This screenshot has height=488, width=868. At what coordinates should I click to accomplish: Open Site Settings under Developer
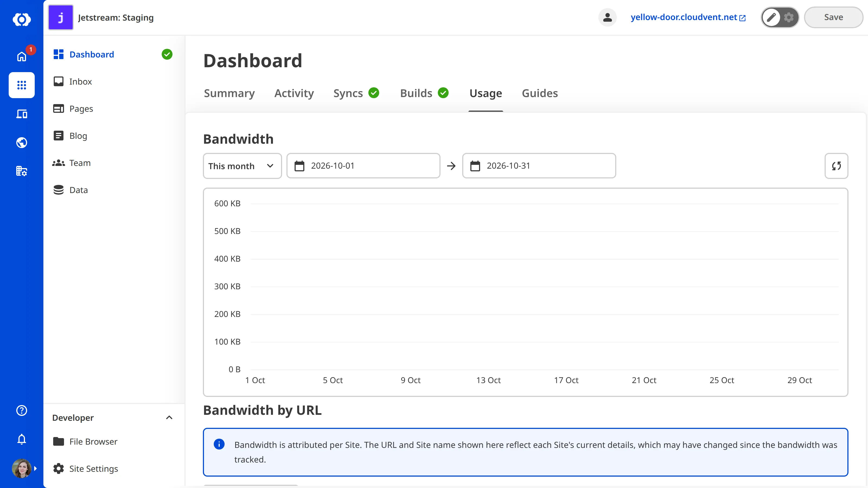(x=113, y=468)
